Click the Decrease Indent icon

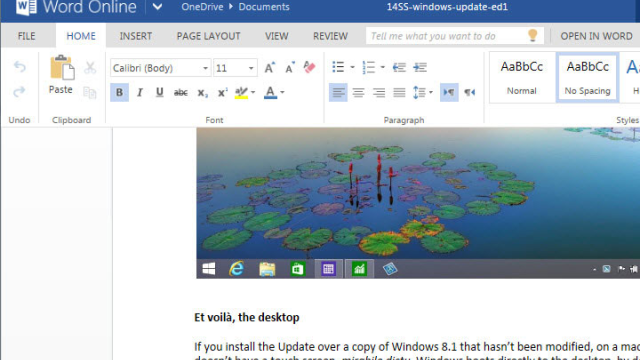(399, 67)
